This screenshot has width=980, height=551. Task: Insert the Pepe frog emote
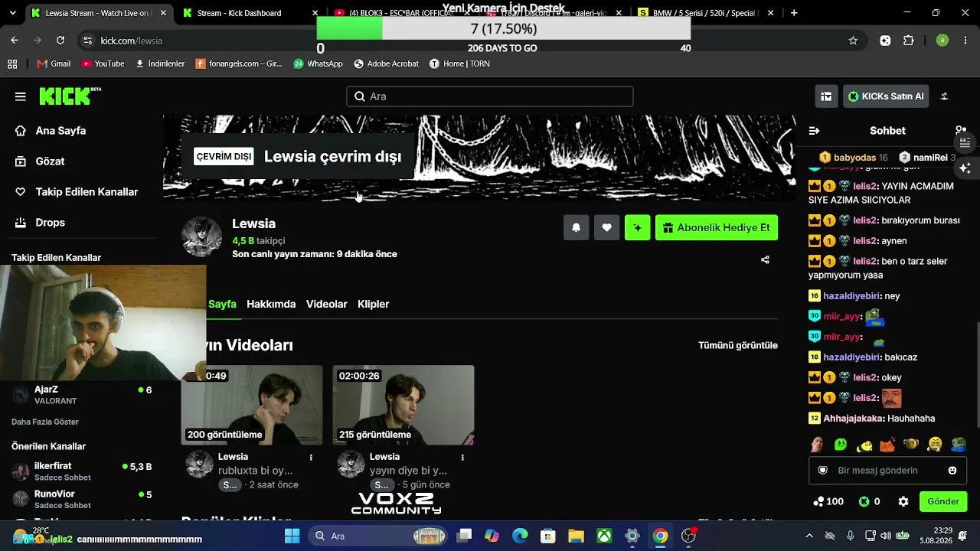(958, 444)
